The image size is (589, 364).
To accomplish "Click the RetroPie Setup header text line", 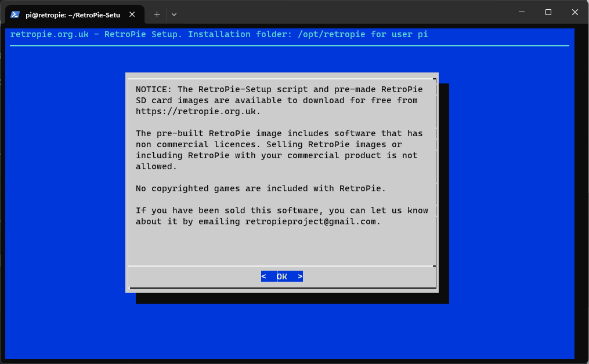I will pyautogui.click(x=219, y=34).
